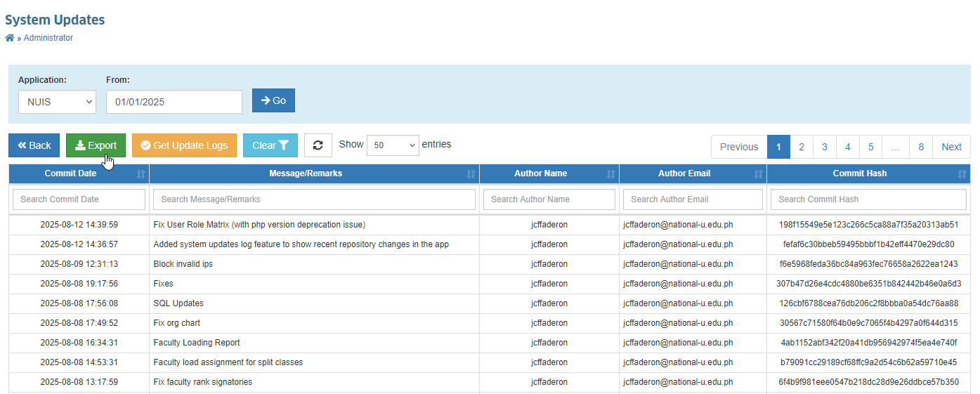
Task: Open the Administrator breadcrumb link
Action: pyautogui.click(x=48, y=38)
